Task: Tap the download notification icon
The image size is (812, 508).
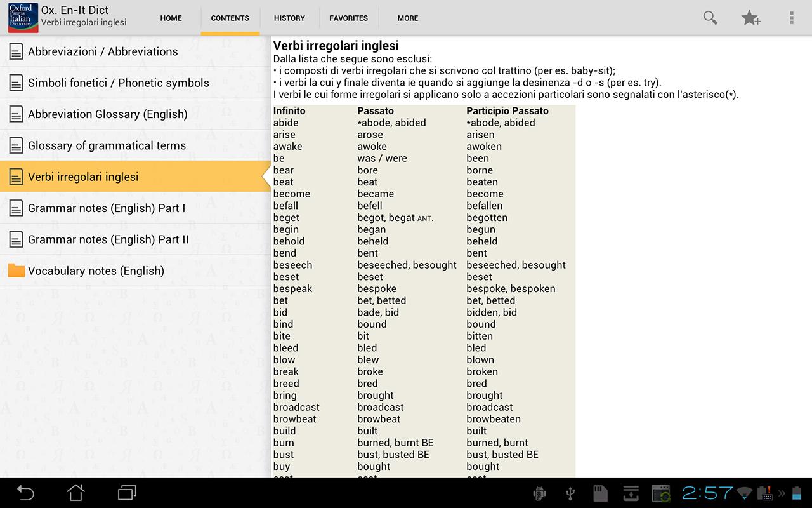Action: click(631, 493)
